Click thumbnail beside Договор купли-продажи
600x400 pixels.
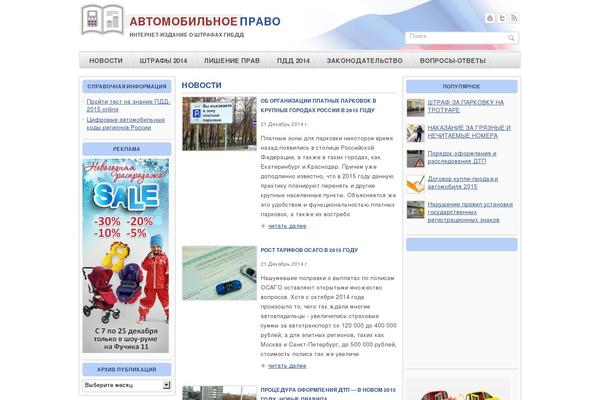[x=416, y=184]
